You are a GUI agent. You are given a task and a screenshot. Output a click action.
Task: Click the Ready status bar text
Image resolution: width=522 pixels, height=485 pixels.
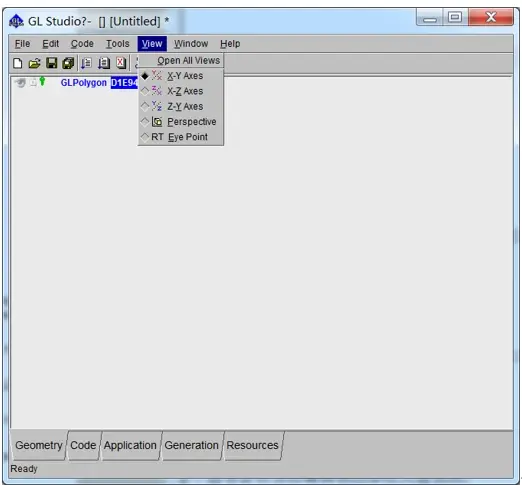point(24,469)
